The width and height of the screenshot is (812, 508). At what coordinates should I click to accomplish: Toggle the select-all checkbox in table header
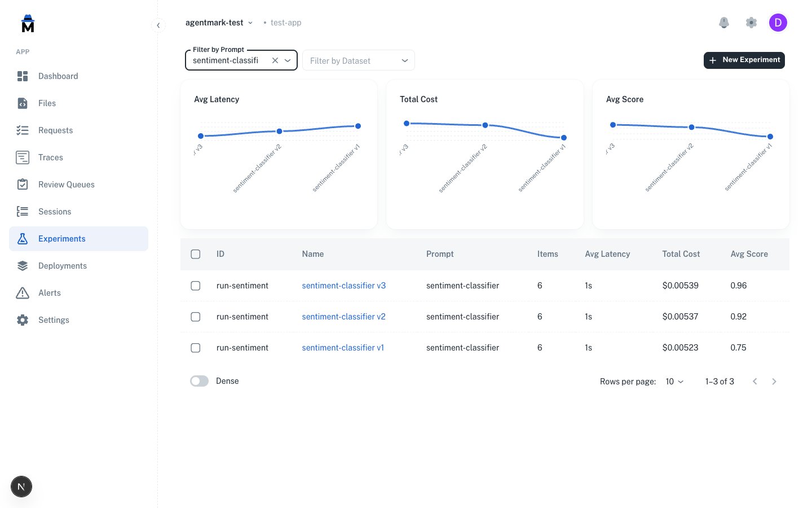click(x=196, y=254)
